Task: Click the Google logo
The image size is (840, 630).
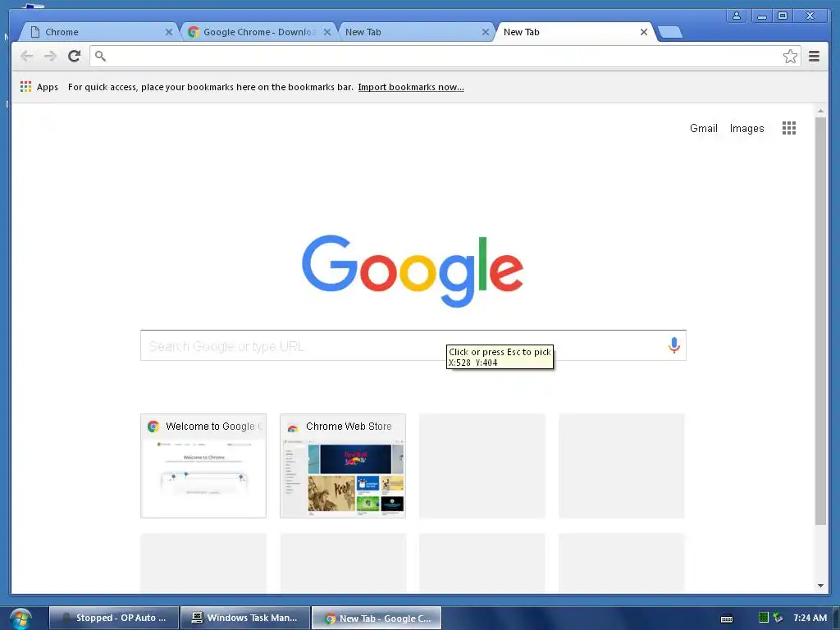Action: click(x=413, y=271)
